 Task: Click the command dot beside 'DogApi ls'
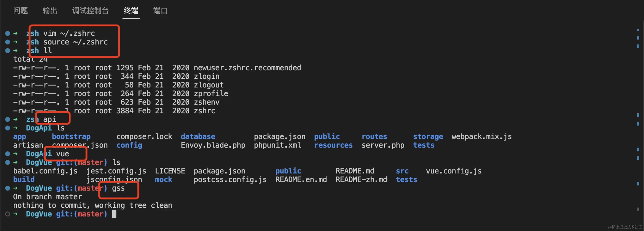(7, 128)
